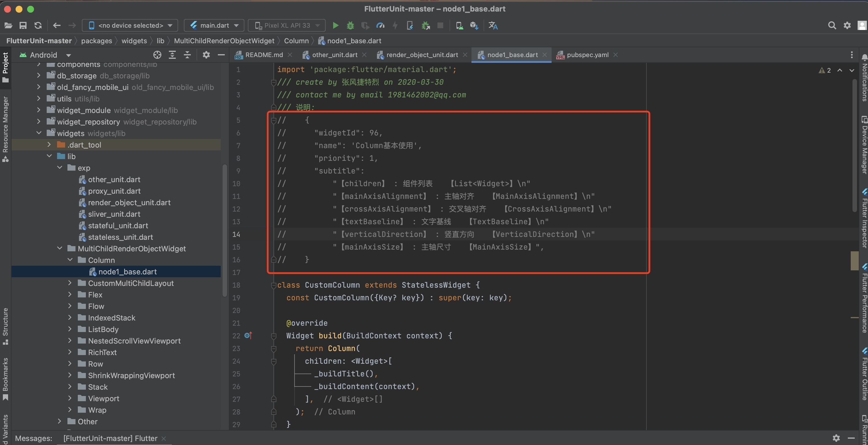Open the Flutter Performance profiler gauge icon
The image size is (868, 445).
click(380, 25)
